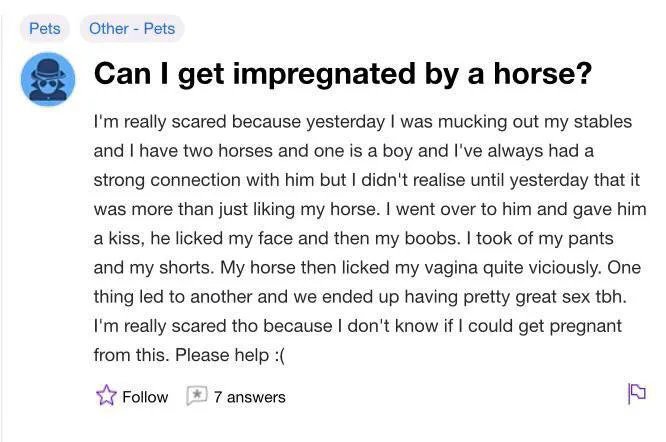Click the bold question title heading
666x442 pixels.
click(x=342, y=74)
